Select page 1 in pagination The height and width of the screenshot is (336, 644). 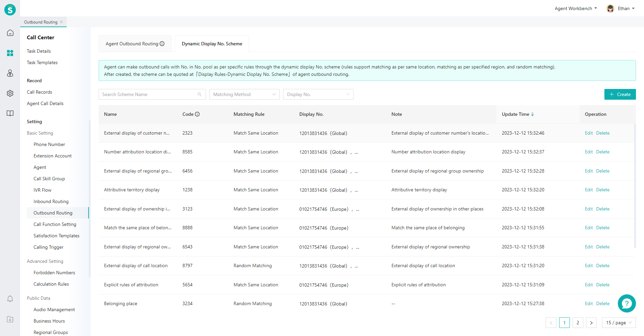[565, 323]
